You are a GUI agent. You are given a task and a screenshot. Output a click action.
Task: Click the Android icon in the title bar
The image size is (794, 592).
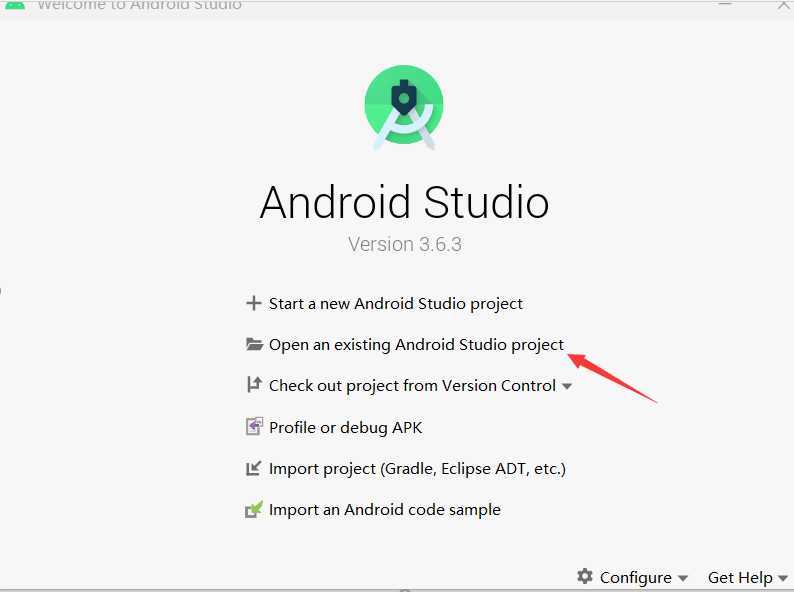click(15, 5)
